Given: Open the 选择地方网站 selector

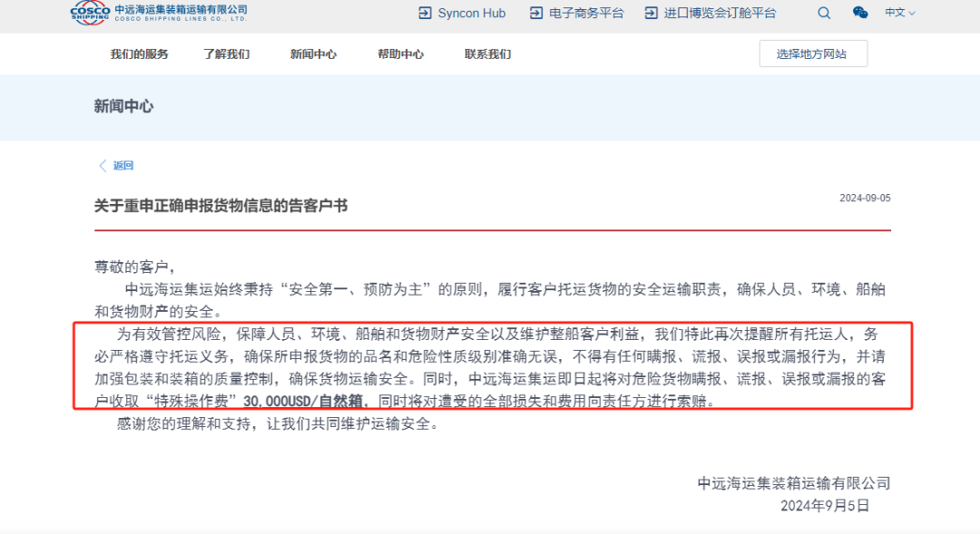Looking at the screenshot, I should (x=813, y=53).
